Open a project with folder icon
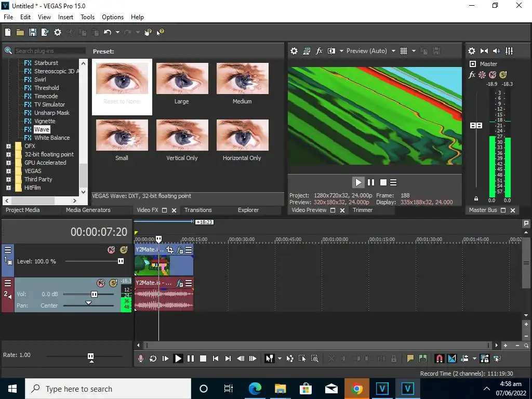 [x=20, y=32]
